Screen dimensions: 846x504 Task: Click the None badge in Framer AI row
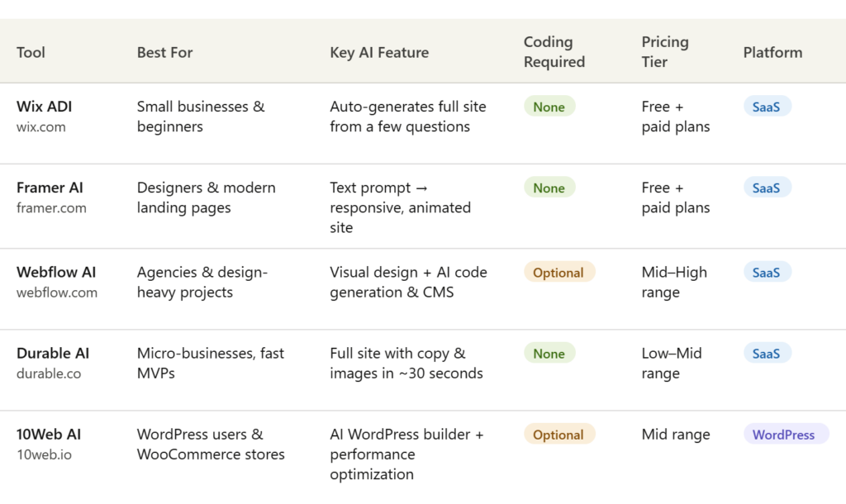click(549, 188)
